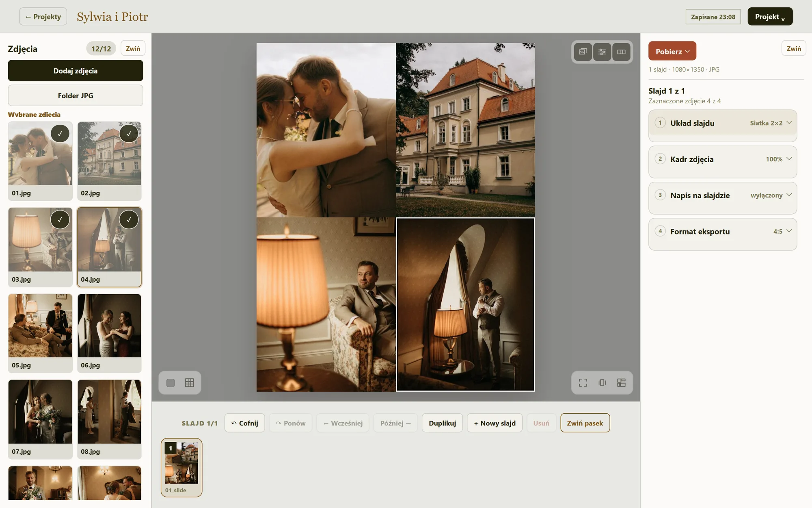Select the 01_slide thumbnail in the strip
Screen dimensions: 812x508
181,467
